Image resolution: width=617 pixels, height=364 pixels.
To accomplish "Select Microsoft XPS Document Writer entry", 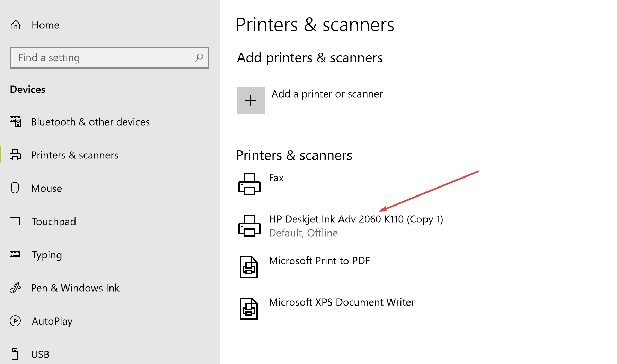I will [342, 302].
